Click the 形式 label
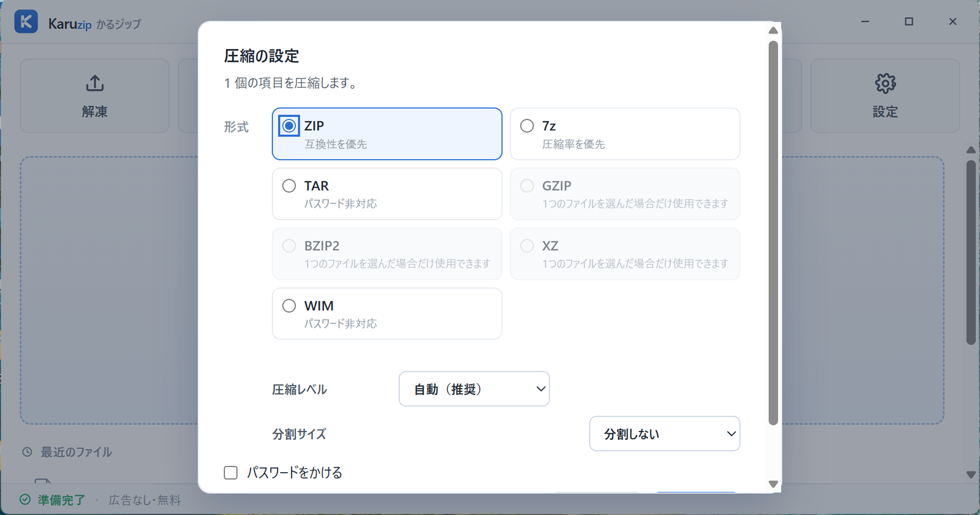 pos(236,127)
